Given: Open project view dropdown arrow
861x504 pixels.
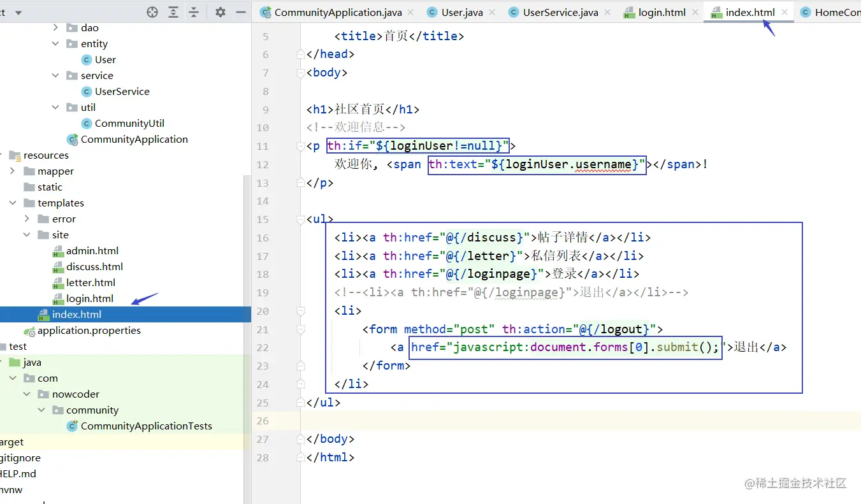Looking at the screenshot, I should point(18,13).
